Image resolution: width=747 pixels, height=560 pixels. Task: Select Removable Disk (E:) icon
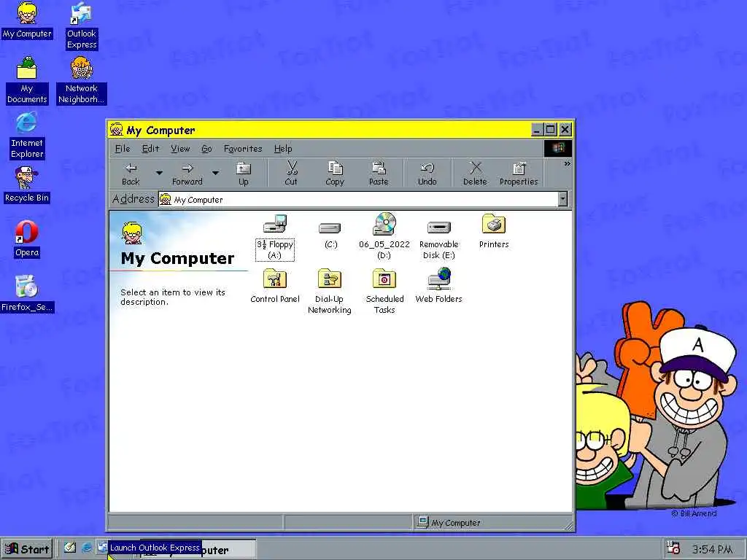(438, 238)
